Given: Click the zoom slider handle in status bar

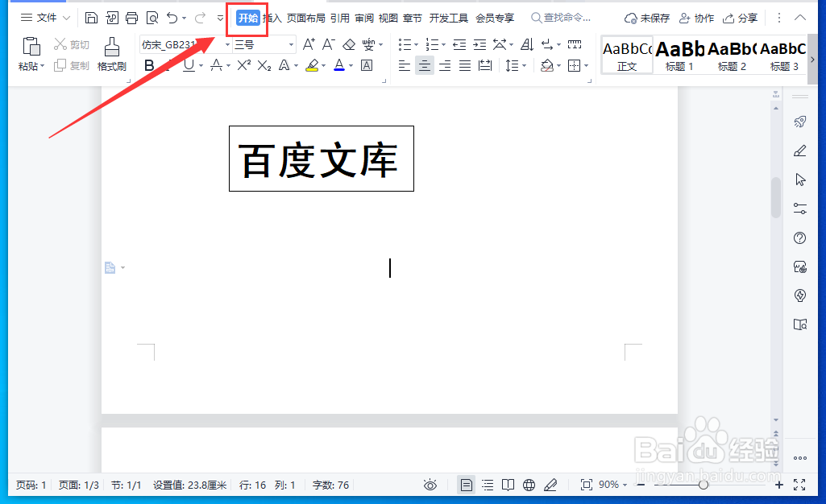Looking at the screenshot, I should pos(704,485).
